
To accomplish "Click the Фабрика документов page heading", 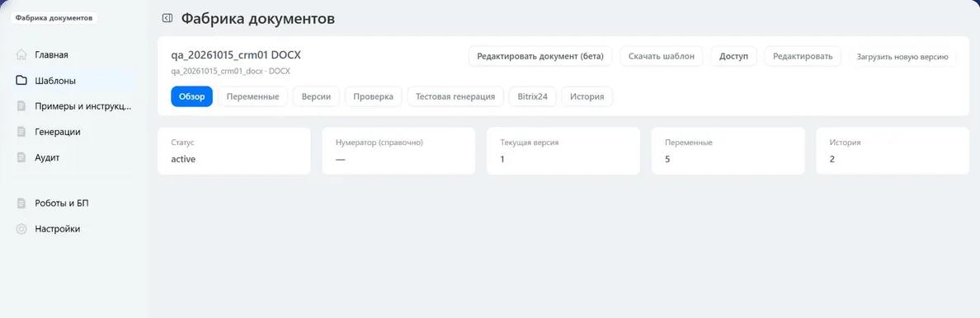I will [x=258, y=19].
